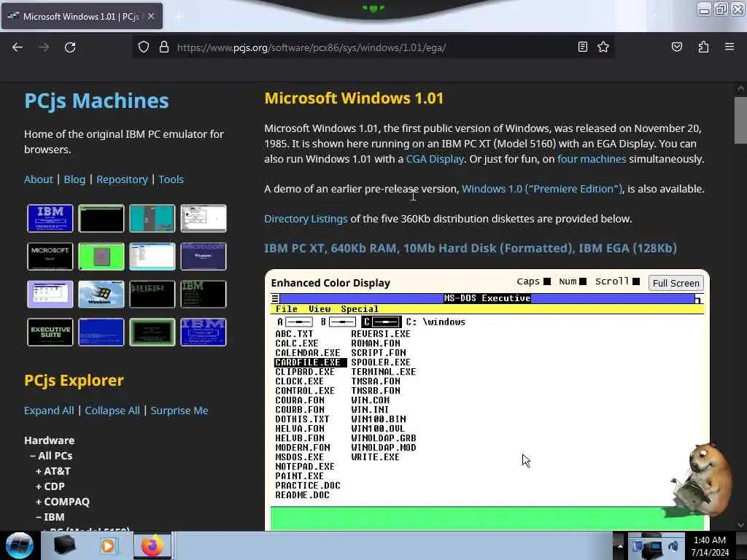Viewport: 747px width, 560px height.
Task: Click Expand All in PCjs Explorer
Action: tap(49, 411)
